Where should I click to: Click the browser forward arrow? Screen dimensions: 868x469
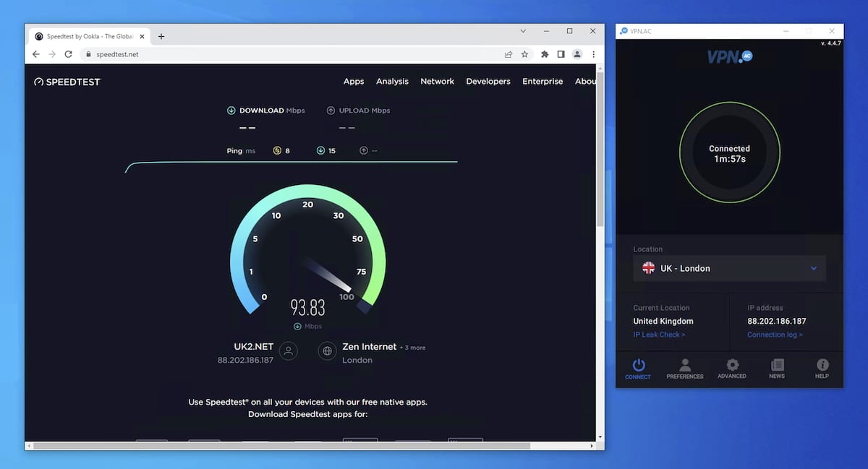click(52, 54)
